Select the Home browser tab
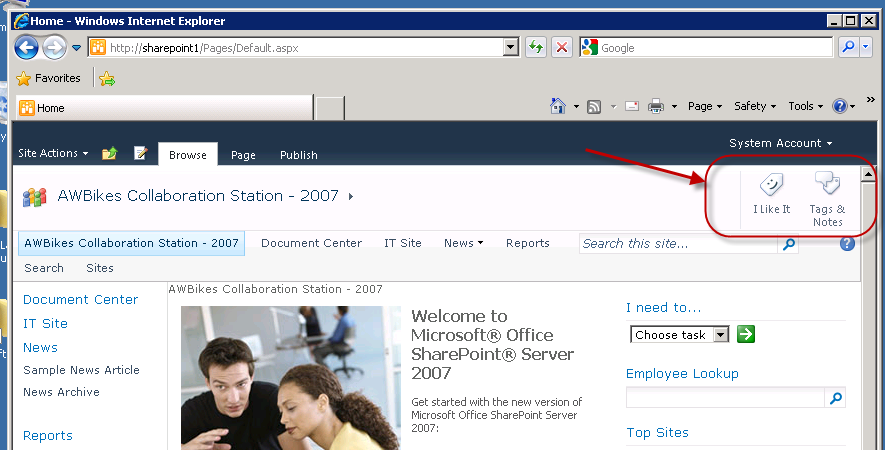Viewport: 885px width, 450px height. point(164,107)
